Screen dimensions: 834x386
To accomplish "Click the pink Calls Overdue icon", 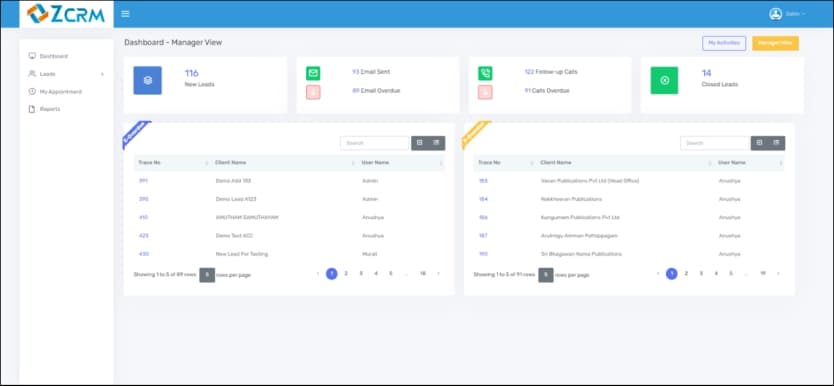I will click(x=485, y=92).
